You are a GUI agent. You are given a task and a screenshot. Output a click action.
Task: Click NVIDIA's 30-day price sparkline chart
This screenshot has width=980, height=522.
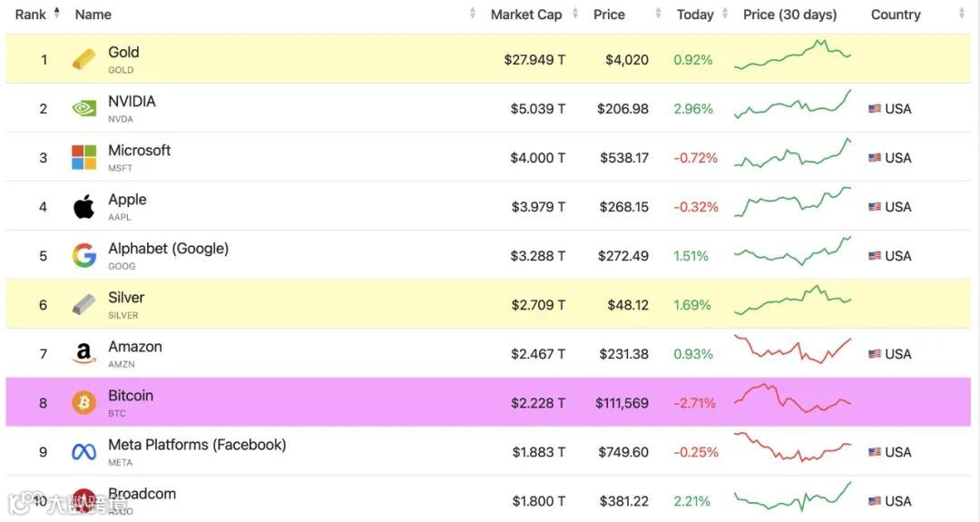coord(792,106)
